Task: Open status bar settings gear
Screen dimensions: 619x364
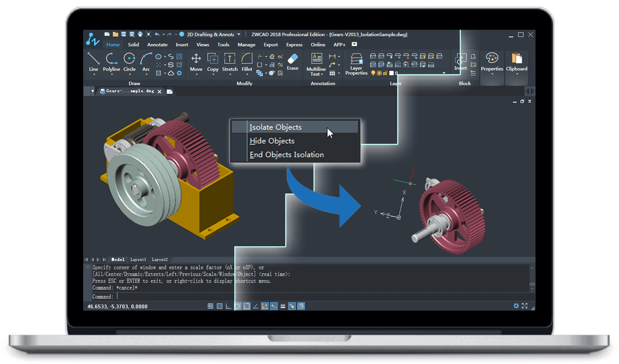Action: tap(516, 306)
